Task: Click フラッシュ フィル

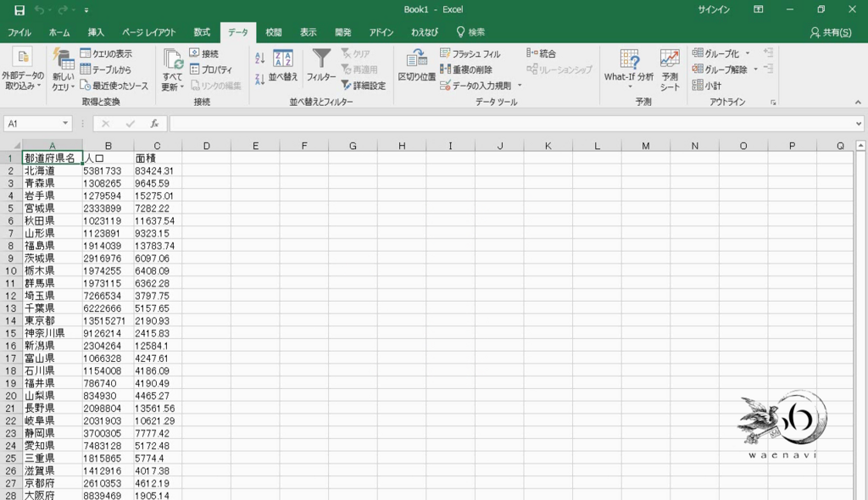Action: click(x=470, y=53)
